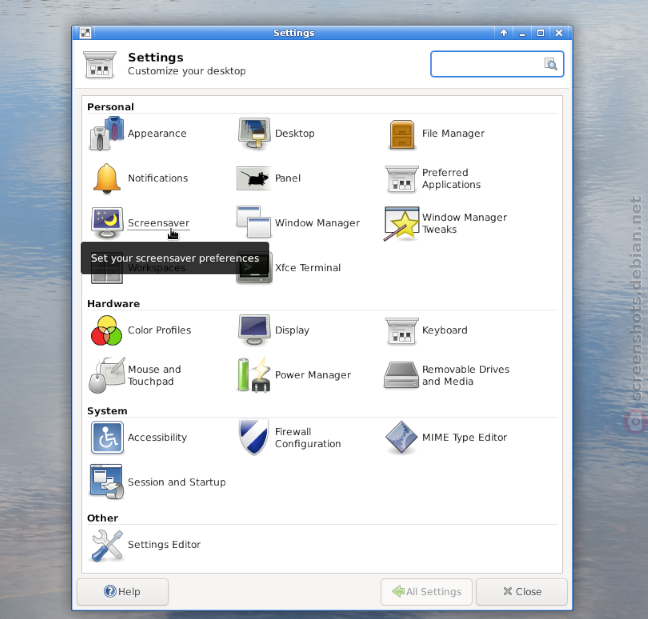Click the Close button at bottom
Image resolution: width=648 pixels, height=619 pixels.
522,592
